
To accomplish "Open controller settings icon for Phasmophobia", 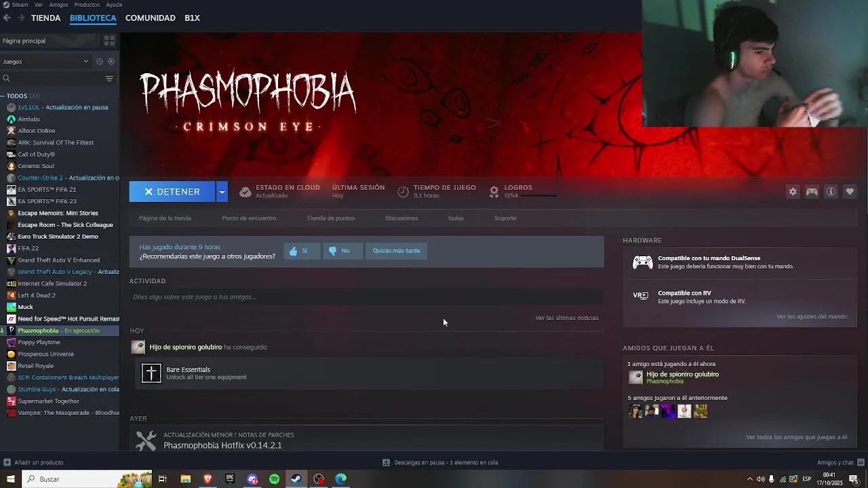I will point(812,192).
